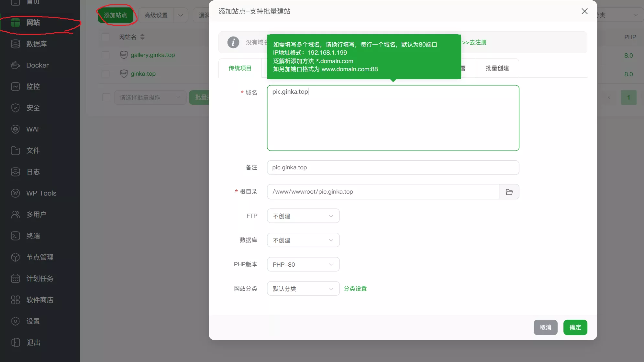Viewport: 644px width, 362px height.
Task: Click the WP Tools WordPress icon
Action: click(15, 193)
